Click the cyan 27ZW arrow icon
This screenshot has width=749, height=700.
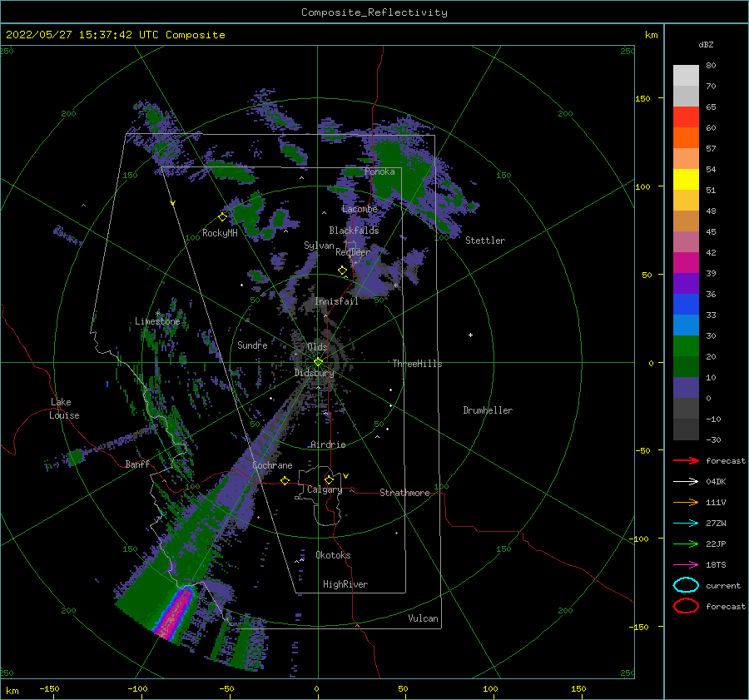pyautogui.click(x=686, y=524)
